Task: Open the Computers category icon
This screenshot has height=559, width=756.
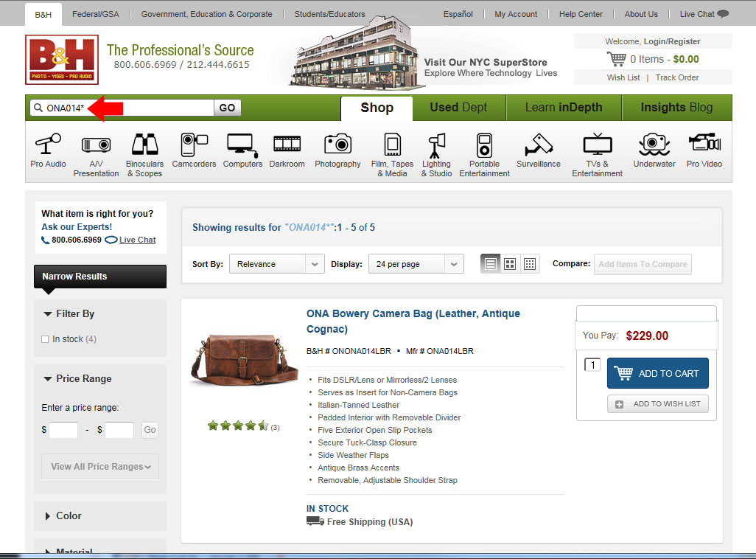Action: pos(242,145)
